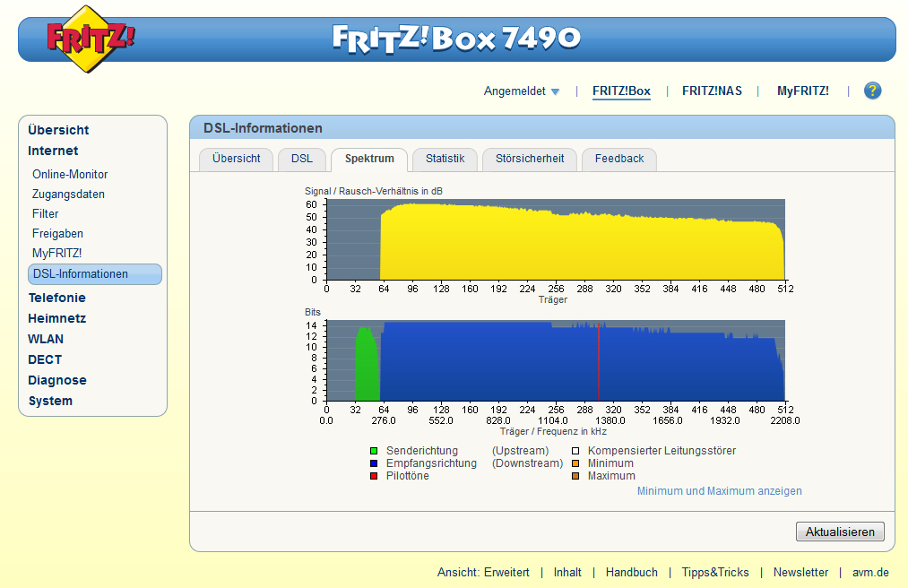Viewport: 908px width, 588px height.
Task: Click the white Kompensierter Leitungsstörer swatch
Action: [575, 451]
